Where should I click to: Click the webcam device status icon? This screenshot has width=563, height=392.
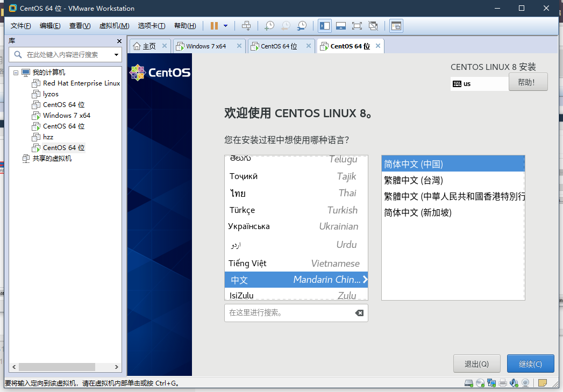click(525, 382)
